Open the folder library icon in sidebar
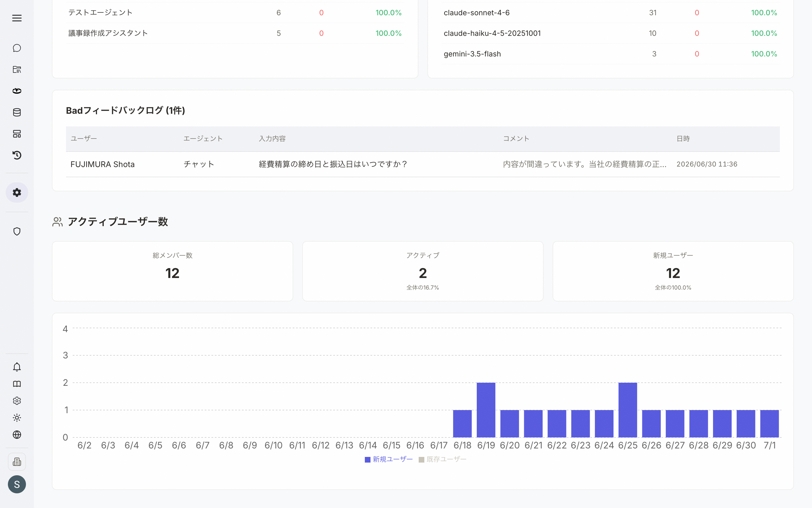 [x=17, y=69]
